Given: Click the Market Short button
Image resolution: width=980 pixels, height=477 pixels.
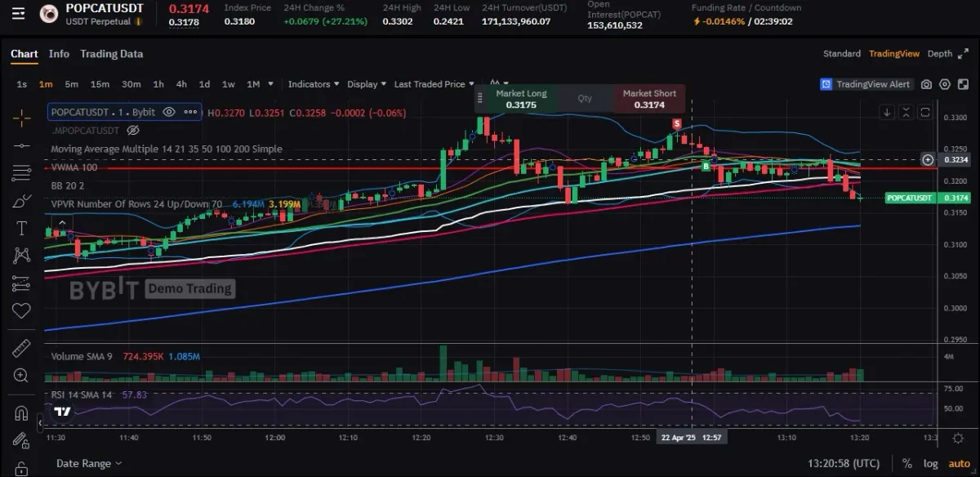Looking at the screenshot, I should pos(649,99).
